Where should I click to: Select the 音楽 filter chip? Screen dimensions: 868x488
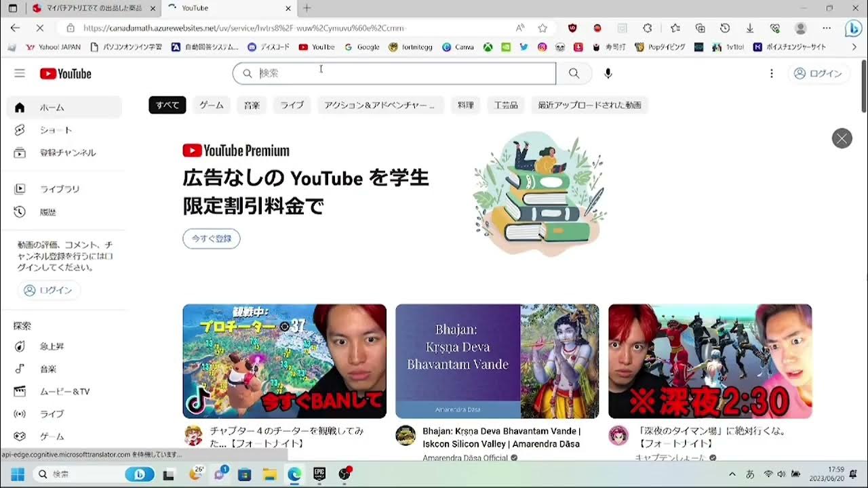(252, 105)
